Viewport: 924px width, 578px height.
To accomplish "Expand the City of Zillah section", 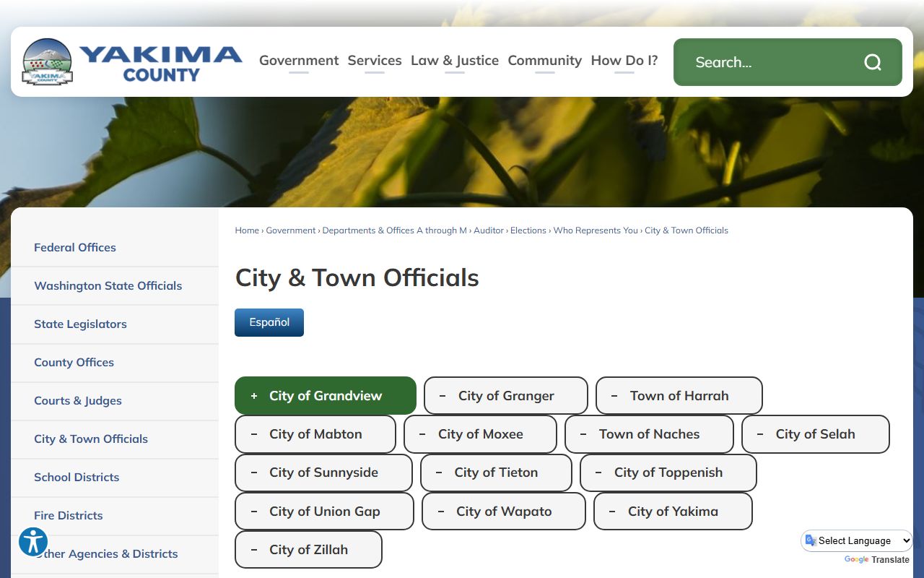I will (x=308, y=550).
